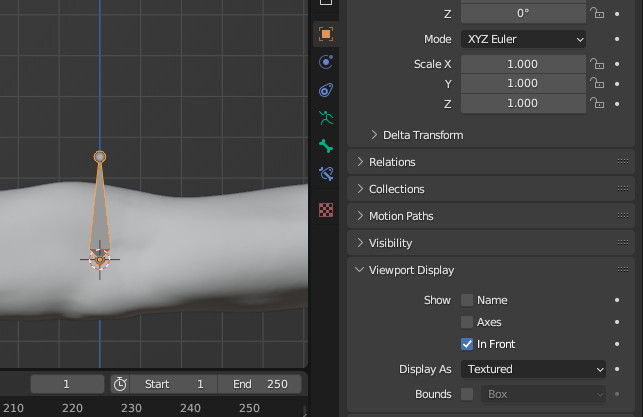
Task: Toggle Use Preview Range clock icon
Action: 120,384
